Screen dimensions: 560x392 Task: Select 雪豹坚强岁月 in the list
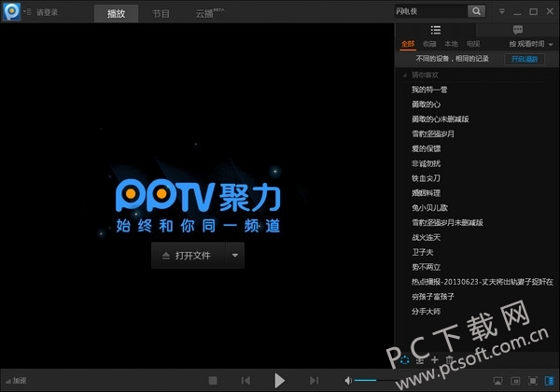433,133
